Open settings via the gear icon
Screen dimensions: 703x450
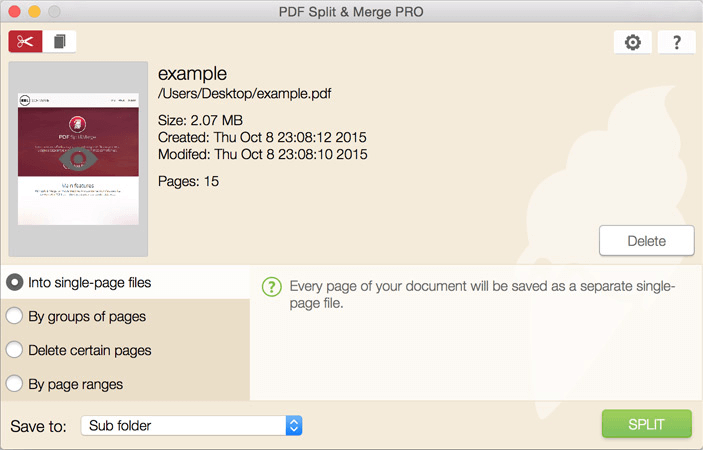click(633, 42)
